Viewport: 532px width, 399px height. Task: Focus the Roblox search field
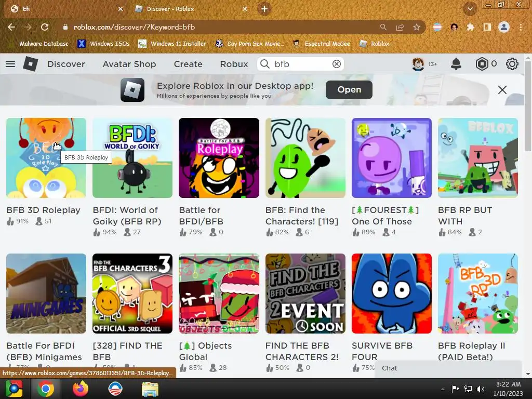click(300, 64)
